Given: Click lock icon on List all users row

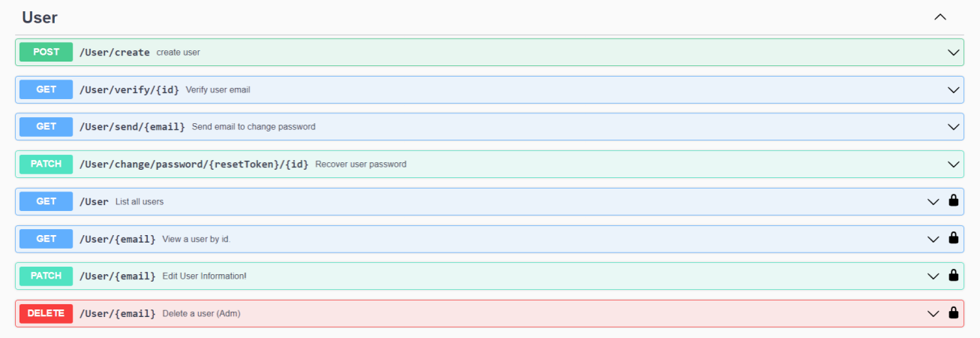Looking at the screenshot, I should [x=954, y=201].
